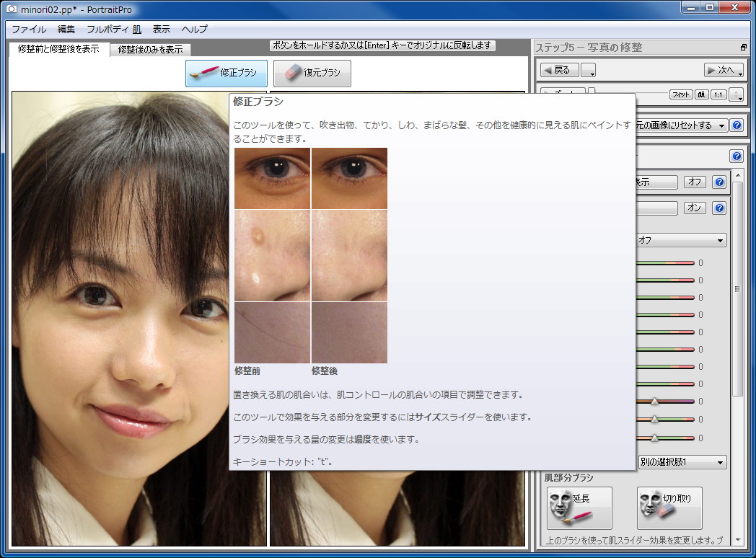Open ファイル menu
Viewport: 756px width, 558px height.
pyautogui.click(x=29, y=30)
